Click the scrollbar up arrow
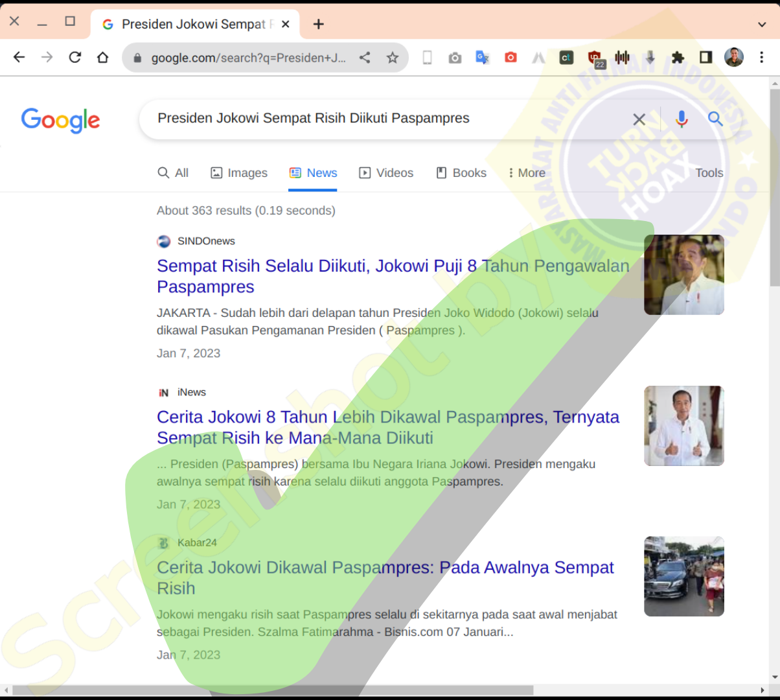This screenshot has height=700, width=780. (x=774, y=83)
